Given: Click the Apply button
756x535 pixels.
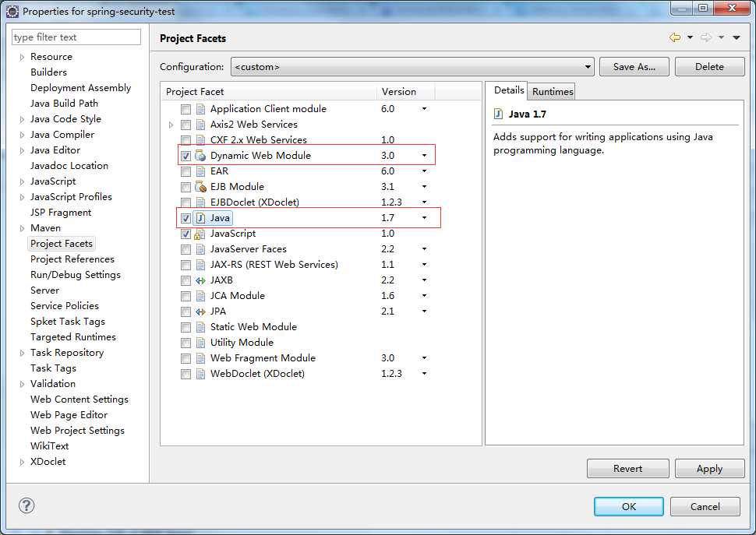Looking at the screenshot, I should (709, 468).
